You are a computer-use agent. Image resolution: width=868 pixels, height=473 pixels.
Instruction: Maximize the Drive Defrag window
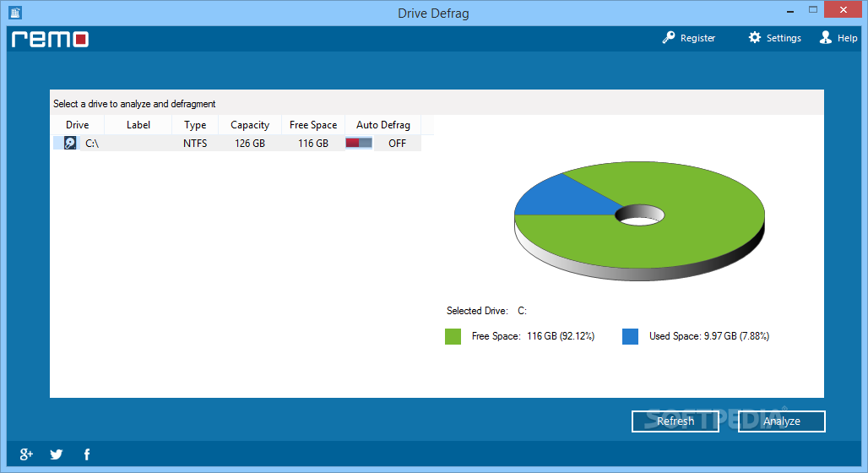tap(812, 10)
